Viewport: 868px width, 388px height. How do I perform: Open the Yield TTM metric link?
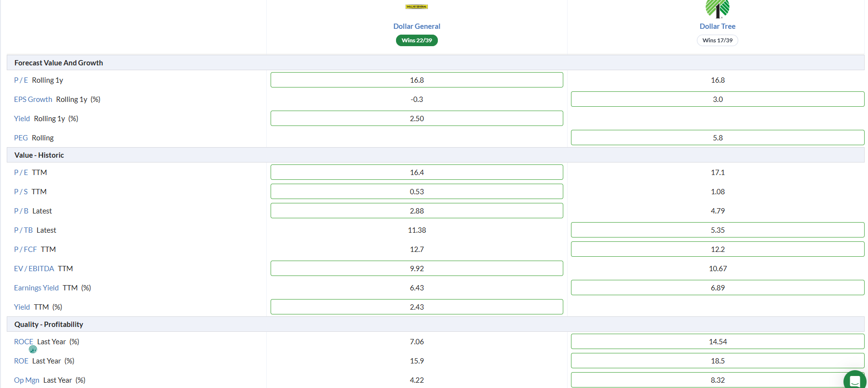[x=22, y=307]
